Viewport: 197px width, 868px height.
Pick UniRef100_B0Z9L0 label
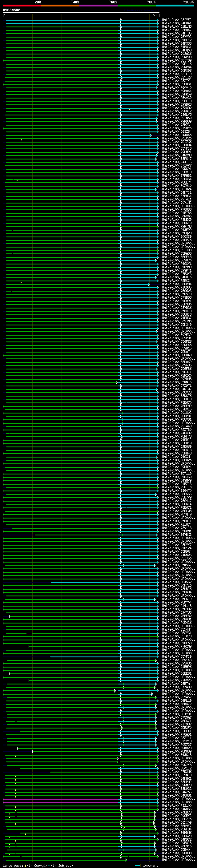coord(177,186)
